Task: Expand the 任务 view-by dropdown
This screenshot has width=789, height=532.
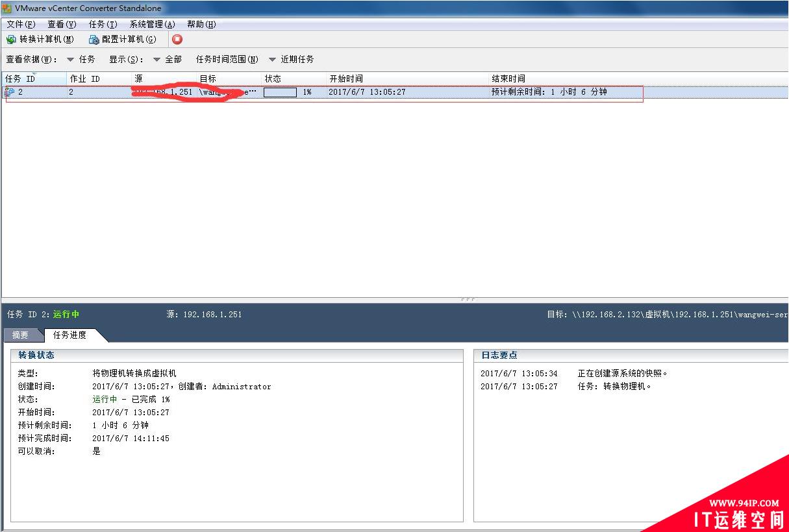Action: (x=81, y=59)
